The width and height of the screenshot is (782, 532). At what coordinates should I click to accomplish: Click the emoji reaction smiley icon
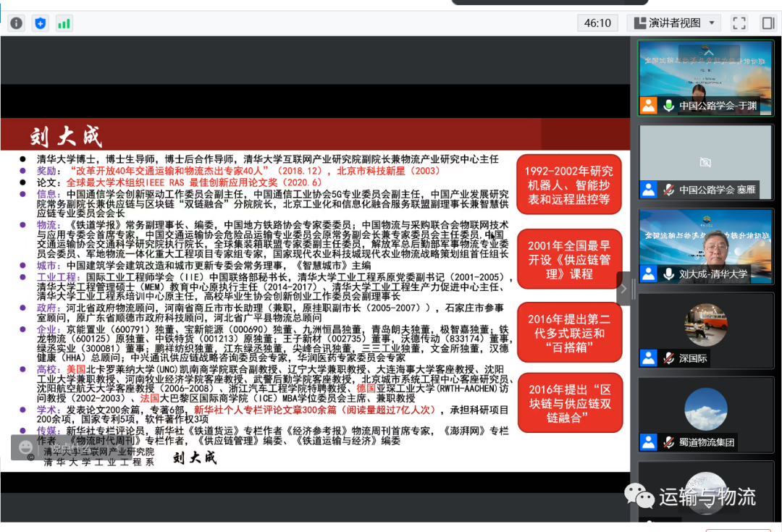[25, 447]
